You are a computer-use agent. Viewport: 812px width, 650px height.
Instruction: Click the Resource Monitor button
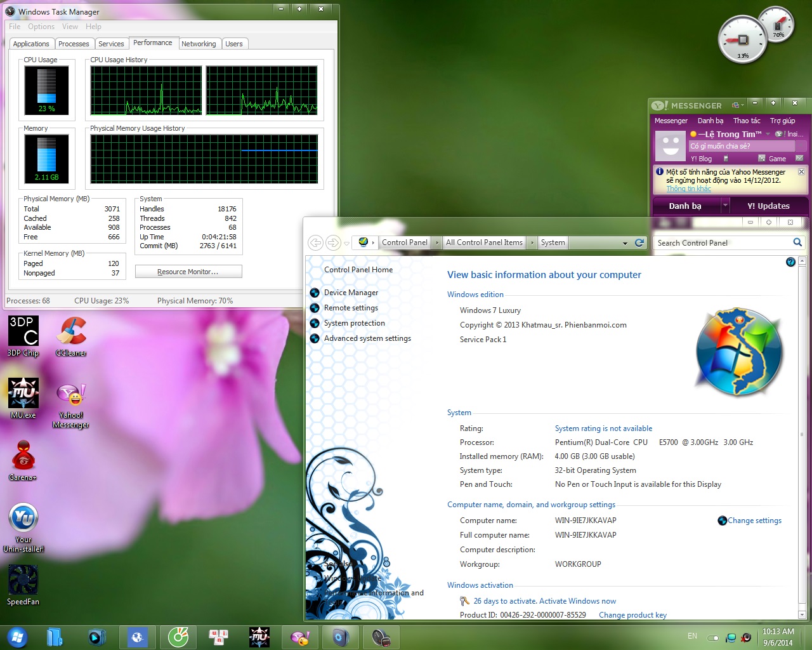pyautogui.click(x=188, y=272)
